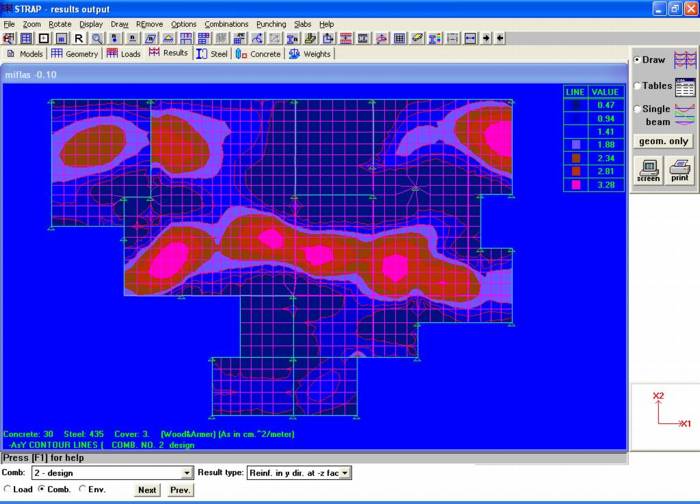This screenshot has height=504, width=700.
Task: Click the R toolbar icon
Action: point(79,38)
